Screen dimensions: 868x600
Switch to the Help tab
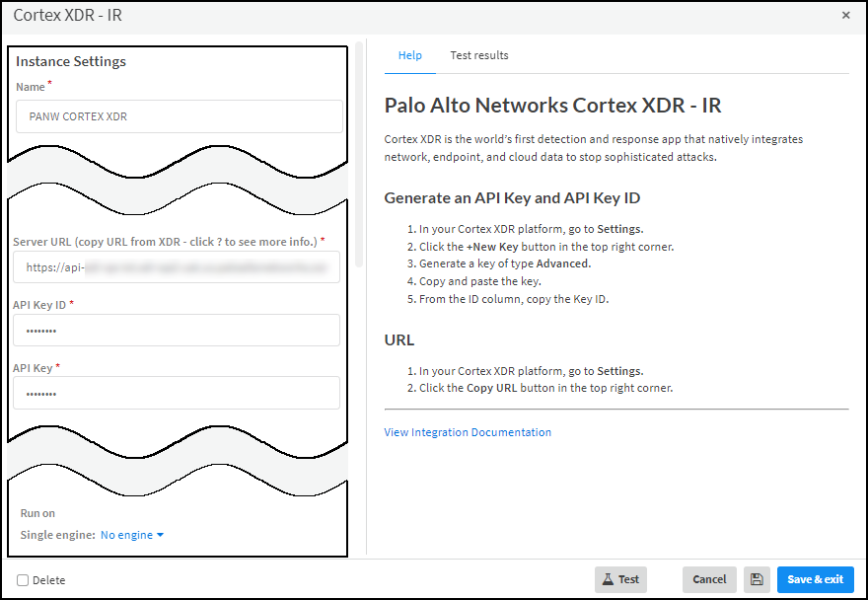point(409,55)
